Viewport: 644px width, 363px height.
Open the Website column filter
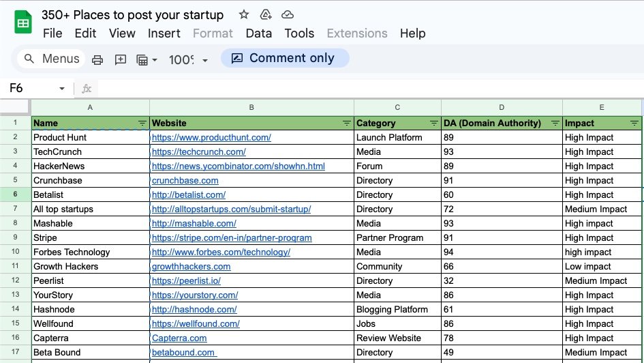(347, 124)
